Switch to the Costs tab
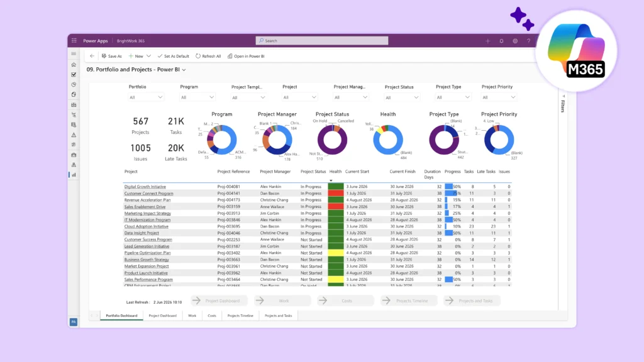Screen dimensions: 644x362 tap(212, 315)
